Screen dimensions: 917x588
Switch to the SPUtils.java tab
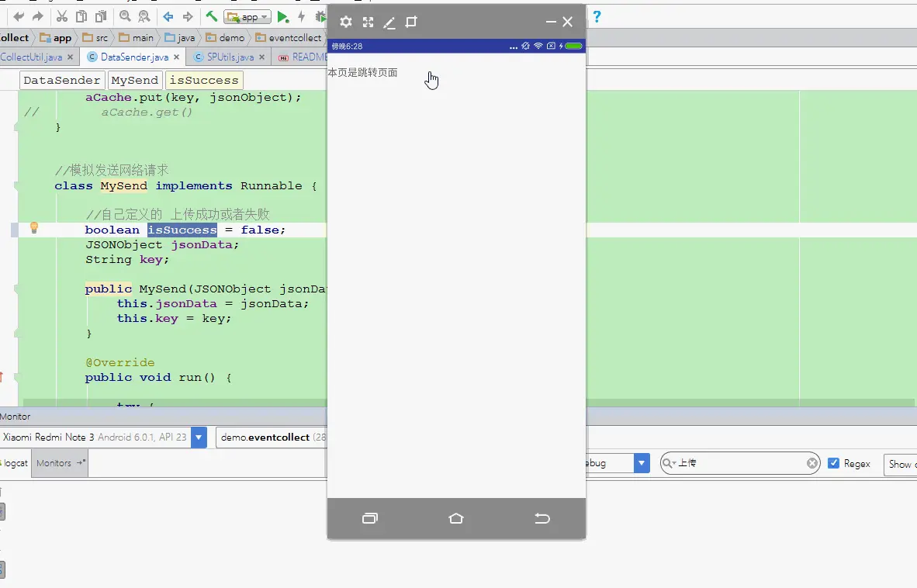pyautogui.click(x=230, y=57)
